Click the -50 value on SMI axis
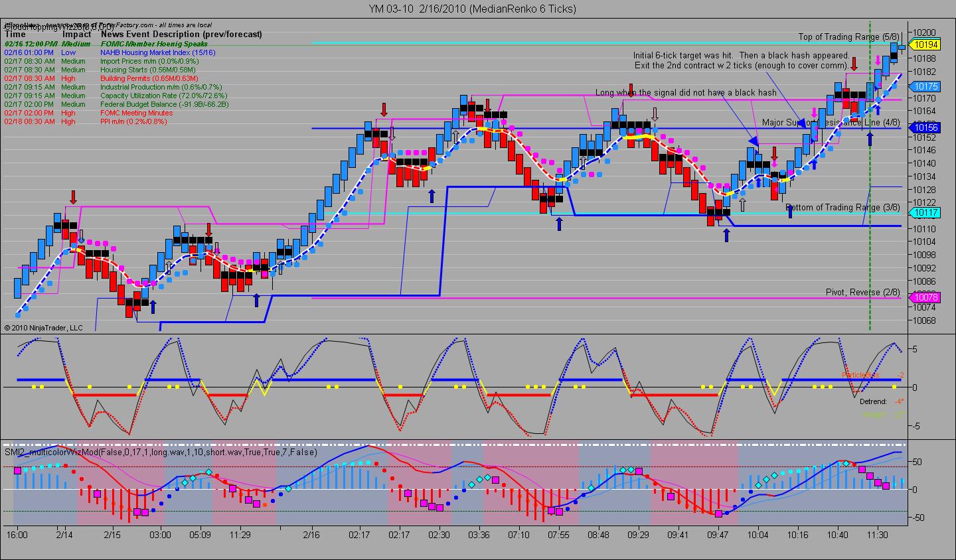 (917, 518)
